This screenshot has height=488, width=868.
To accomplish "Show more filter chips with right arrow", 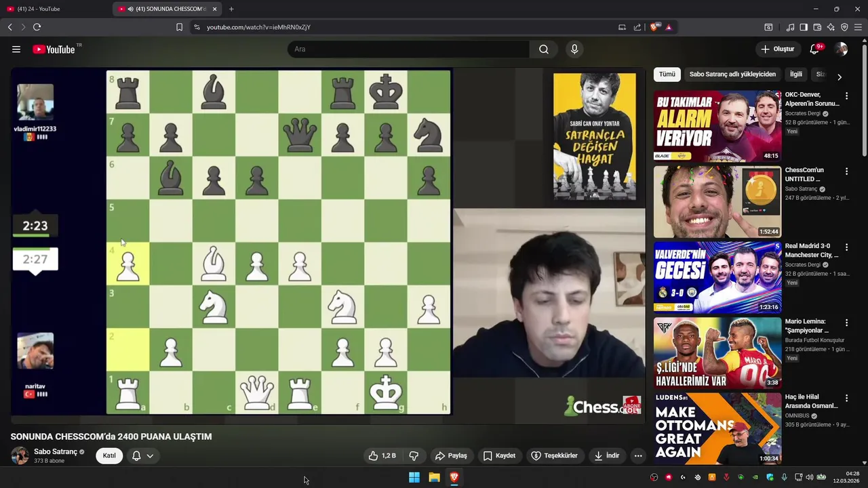I will 840,77.
